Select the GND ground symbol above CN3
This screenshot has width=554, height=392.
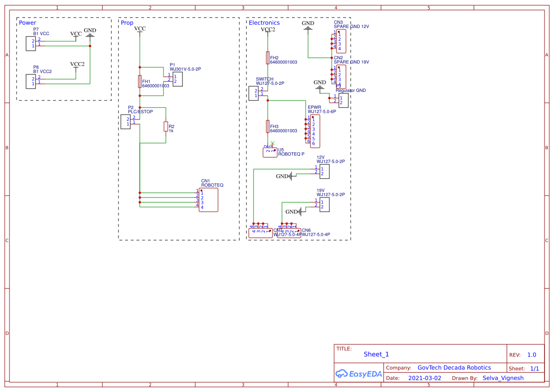(308, 27)
